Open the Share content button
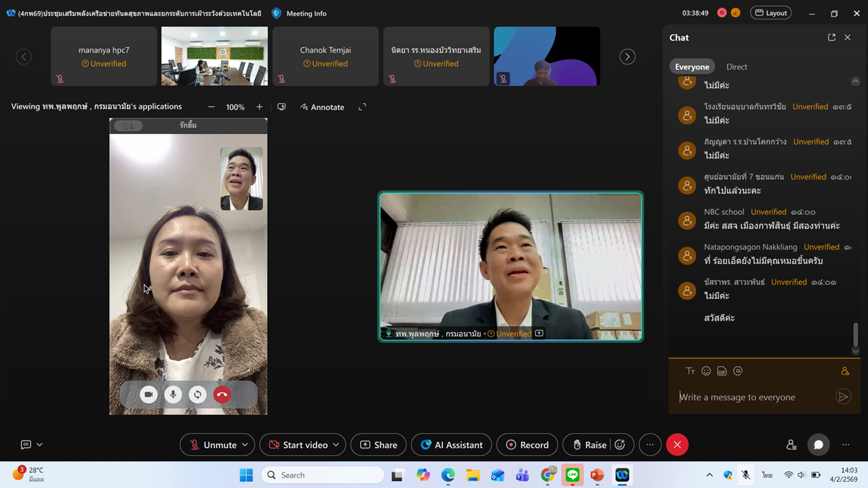This screenshot has width=868, height=488. tap(378, 445)
